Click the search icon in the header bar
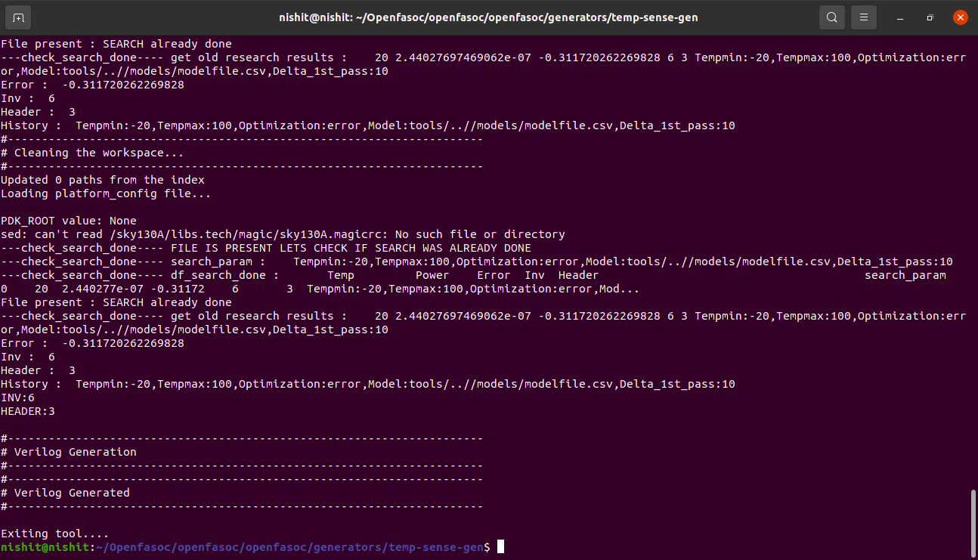The image size is (978, 560). (x=832, y=17)
